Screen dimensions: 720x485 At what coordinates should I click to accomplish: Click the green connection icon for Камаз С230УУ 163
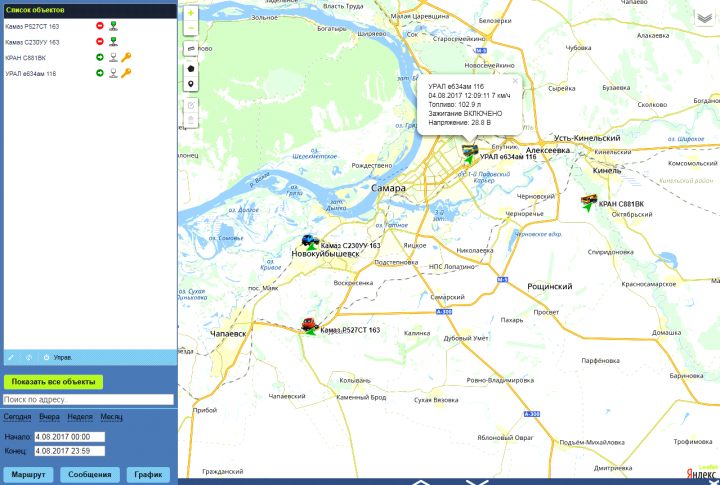[x=113, y=41]
